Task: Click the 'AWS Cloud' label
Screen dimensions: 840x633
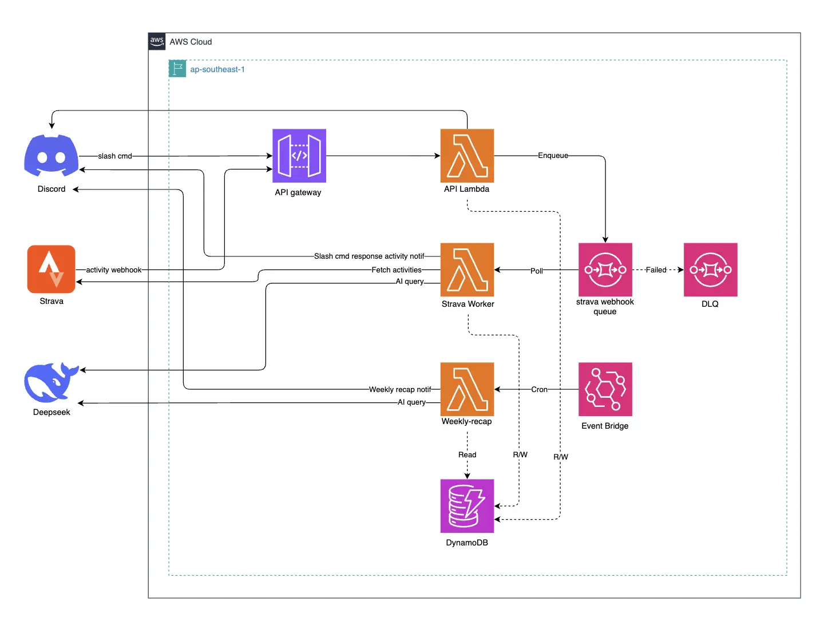Action: (191, 42)
